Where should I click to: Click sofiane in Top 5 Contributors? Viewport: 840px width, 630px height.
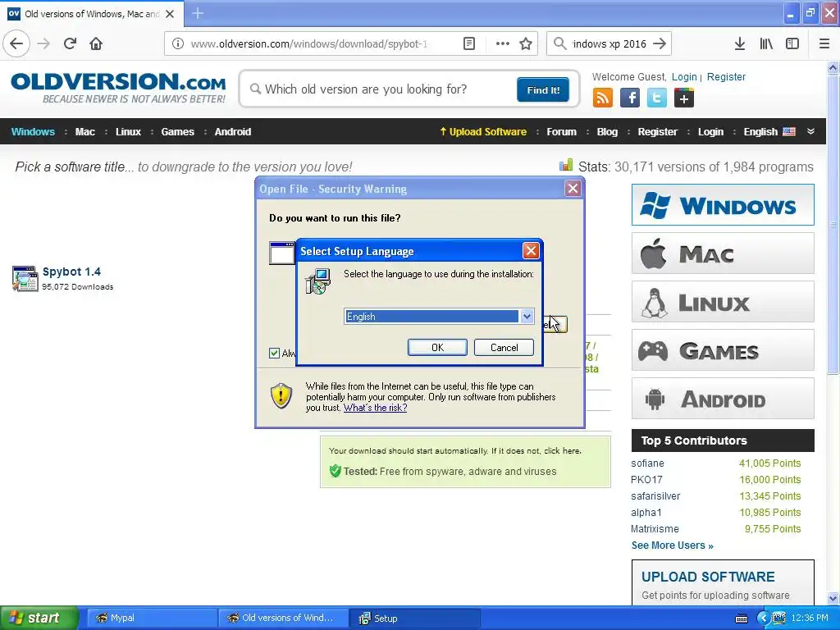(x=647, y=463)
